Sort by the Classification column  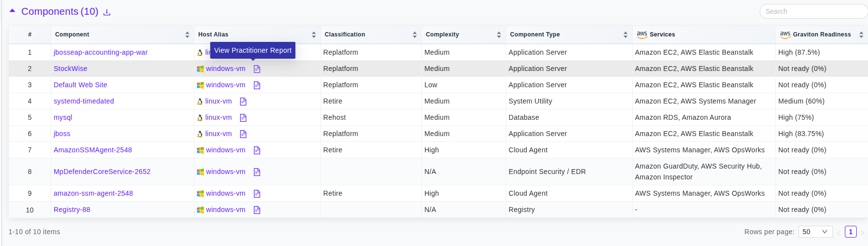point(415,35)
